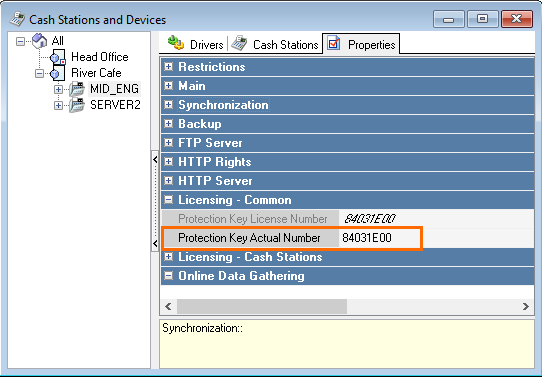
Task: Click the Properties checkmark icon
Action: click(x=334, y=44)
